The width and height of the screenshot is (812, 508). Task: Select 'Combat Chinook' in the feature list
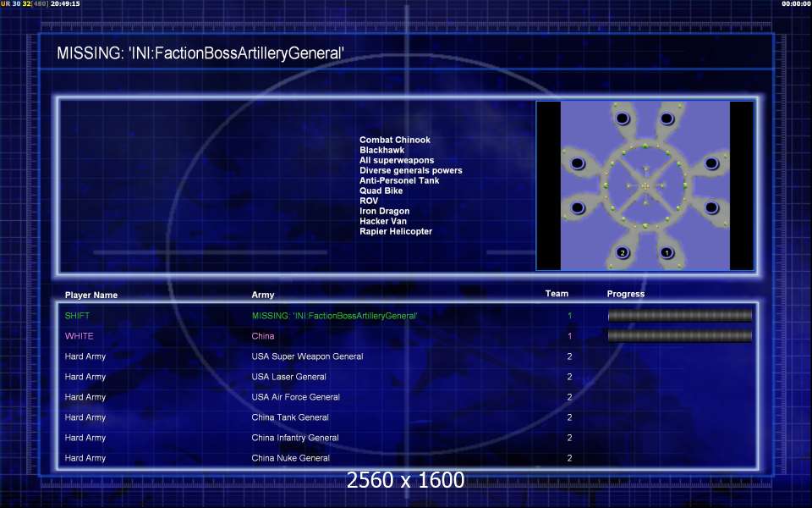(395, 140)
